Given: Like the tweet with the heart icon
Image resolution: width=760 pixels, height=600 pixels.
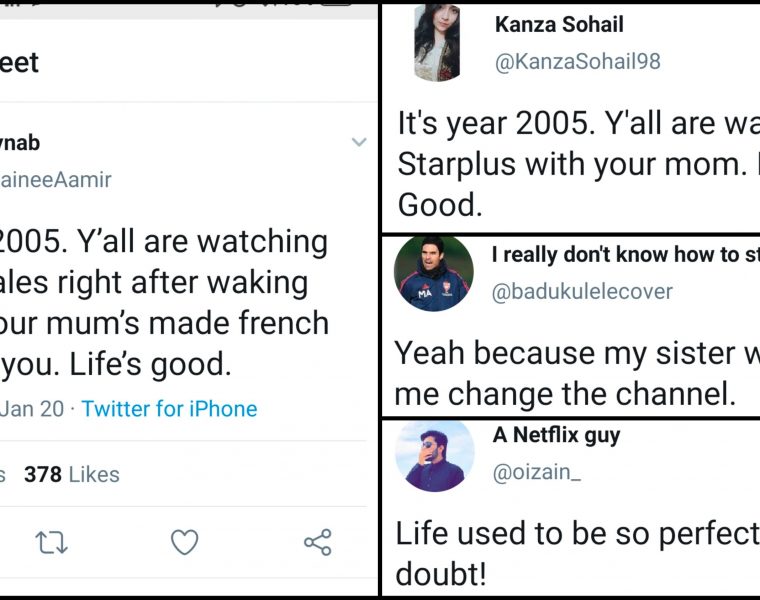Looking at the screenshot, I should click(x=184, y=543).
